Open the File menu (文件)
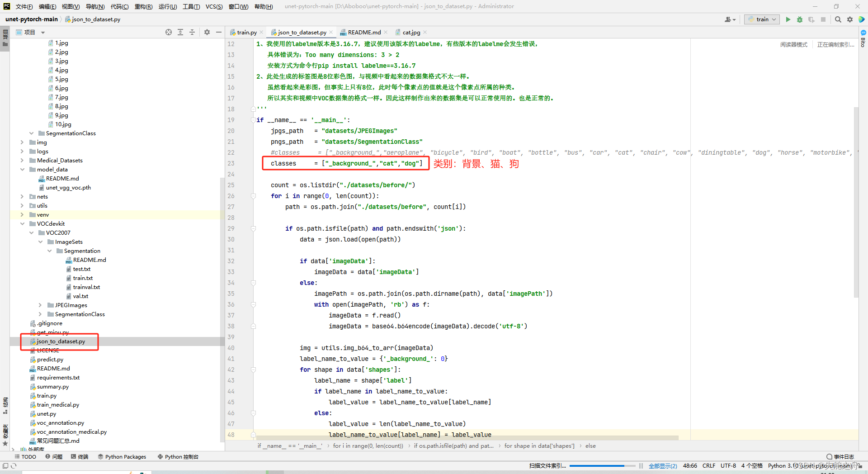The height and width of the screenshot is (474, 868). 24,6
